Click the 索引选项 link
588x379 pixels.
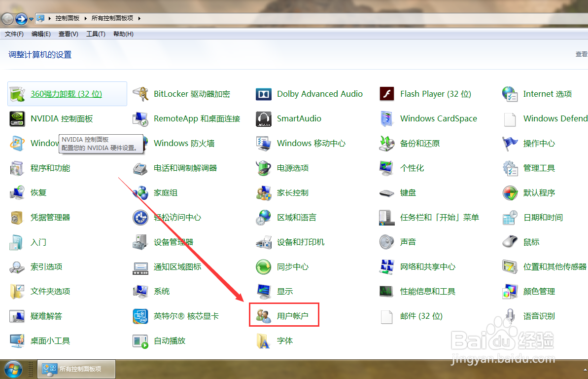point(46,267)
